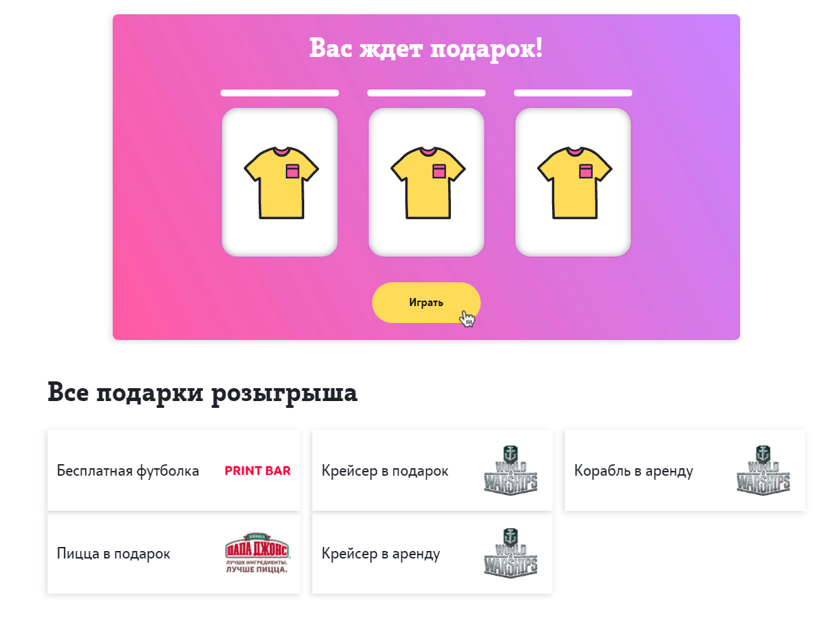Screen dimensions: 840x625
Task: Open the Бесплатная футболка gift card
Action: [174, 470]
